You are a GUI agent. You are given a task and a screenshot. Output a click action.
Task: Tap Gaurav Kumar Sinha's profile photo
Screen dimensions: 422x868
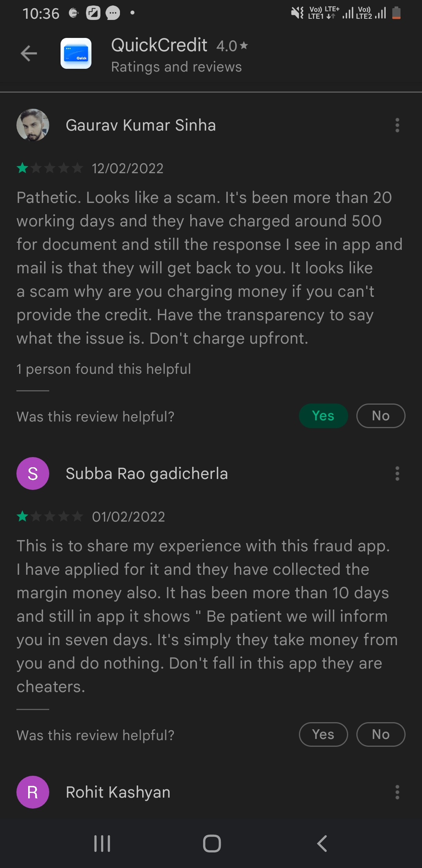pyautogui.click(x=33, y=125)
